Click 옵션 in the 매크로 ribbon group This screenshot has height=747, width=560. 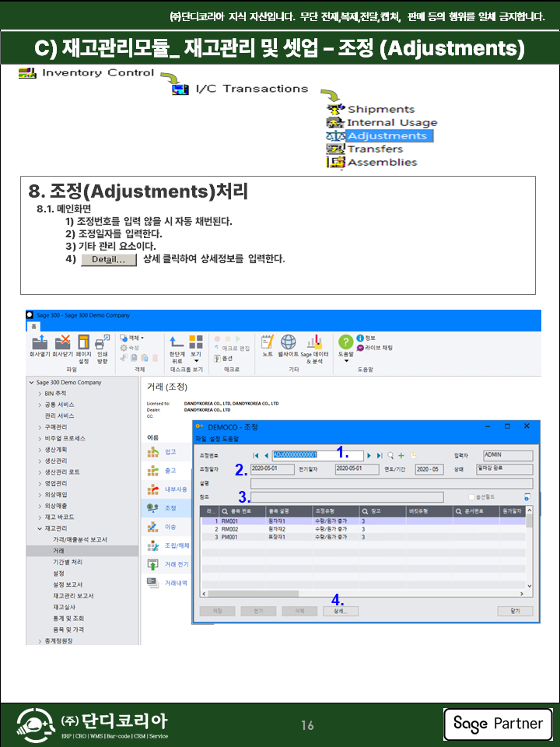point(223,358)
